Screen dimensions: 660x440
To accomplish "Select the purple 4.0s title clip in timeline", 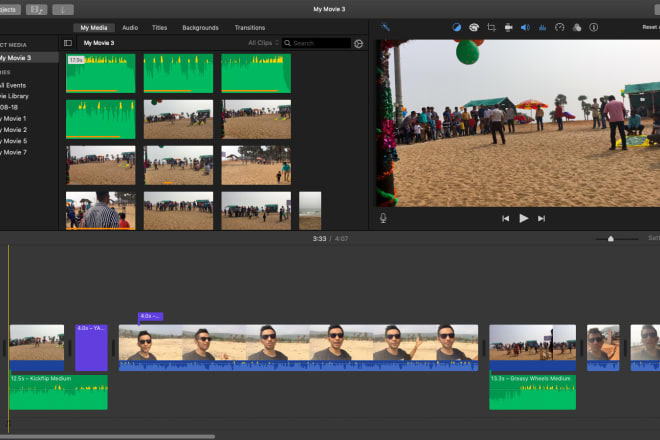I will point(91,348).
